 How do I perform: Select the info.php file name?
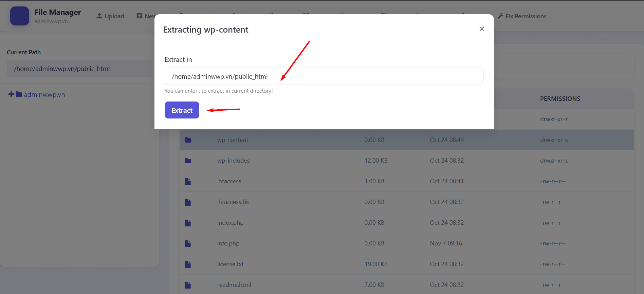(x=228, y=243)
